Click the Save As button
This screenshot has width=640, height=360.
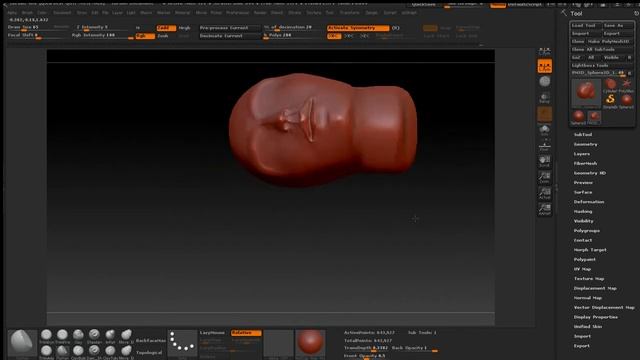coord(618,25)
